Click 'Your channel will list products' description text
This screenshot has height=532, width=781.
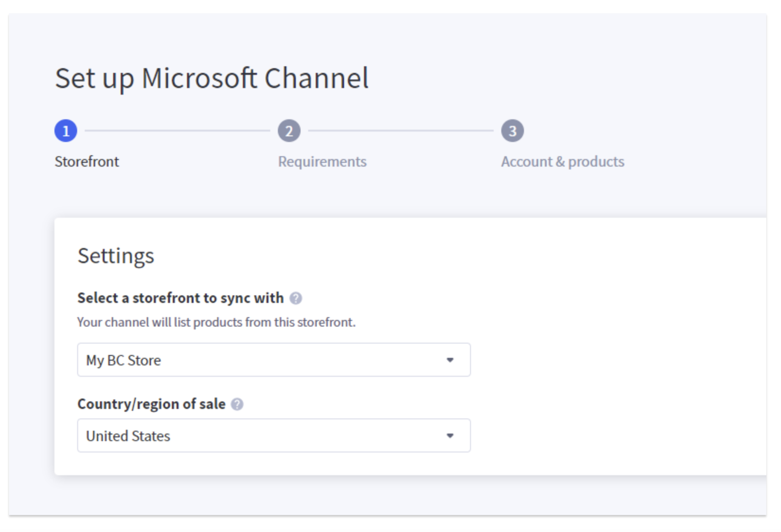[216, 322]
